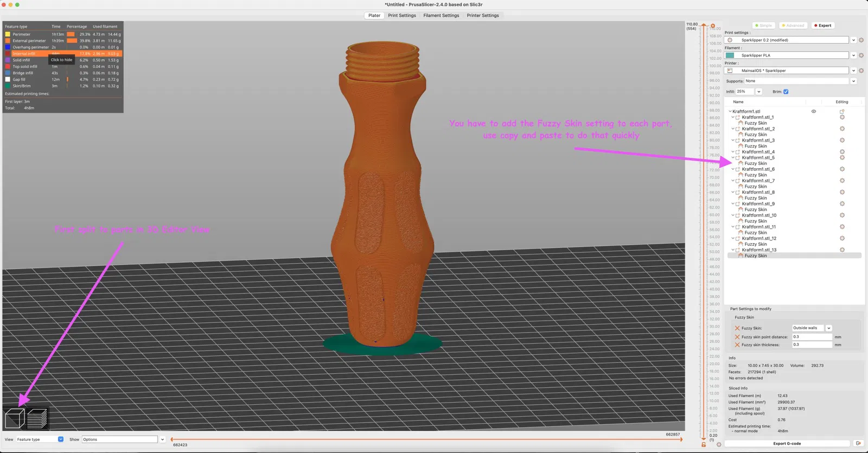Click the editing gear for Kraftform1.stl_6
The width and height of the screenshot is (868, 453).
point(842,169)
